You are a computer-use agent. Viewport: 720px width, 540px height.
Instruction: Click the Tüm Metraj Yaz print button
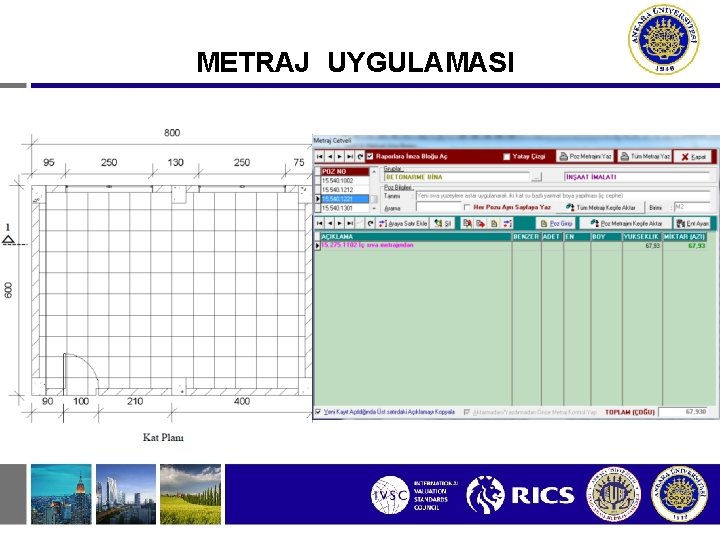click(645, 157)
